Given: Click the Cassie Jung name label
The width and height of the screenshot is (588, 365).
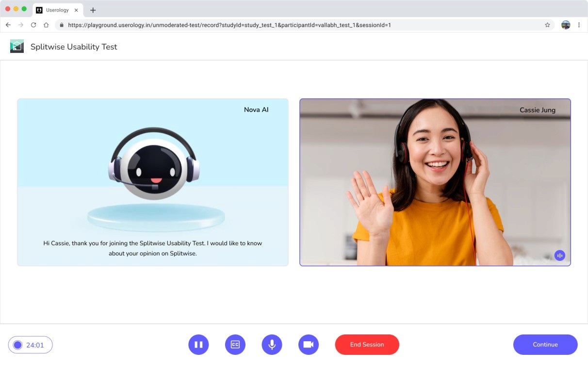Looking at the screenshot, I should click(x=538, y=110).
